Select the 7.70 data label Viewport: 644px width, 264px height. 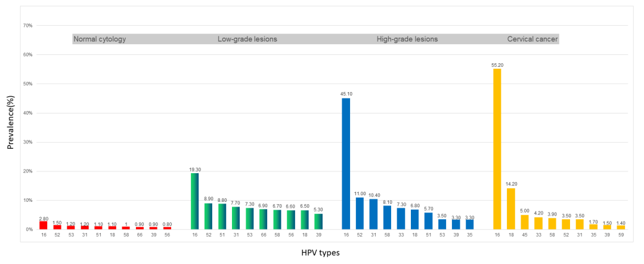point(236,202)
